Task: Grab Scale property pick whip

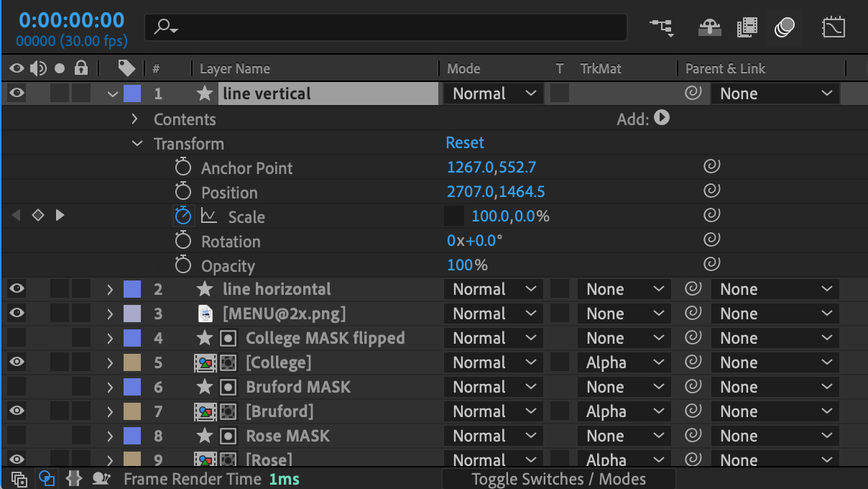Action: coord(711,216)
